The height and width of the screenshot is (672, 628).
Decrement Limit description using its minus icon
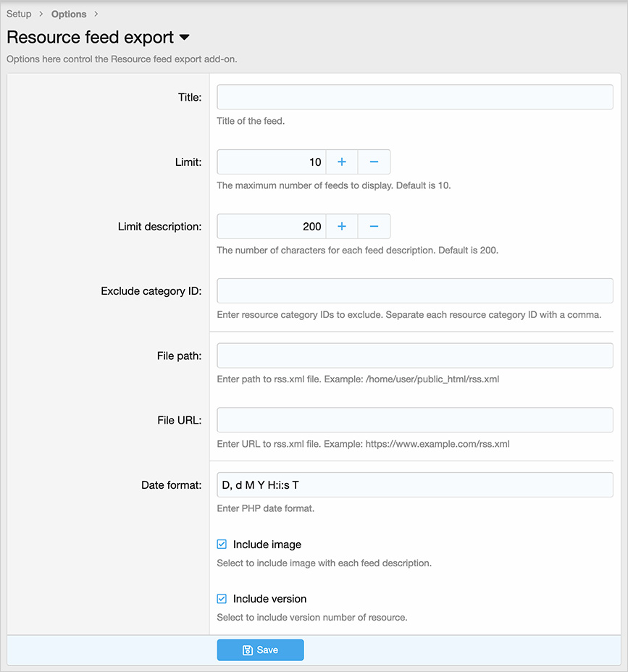tap(374, 226)
